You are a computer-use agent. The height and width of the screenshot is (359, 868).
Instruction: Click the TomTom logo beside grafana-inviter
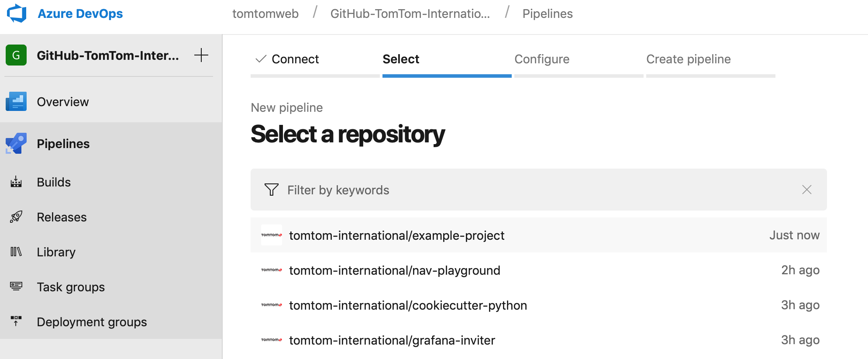coord(272,340)
